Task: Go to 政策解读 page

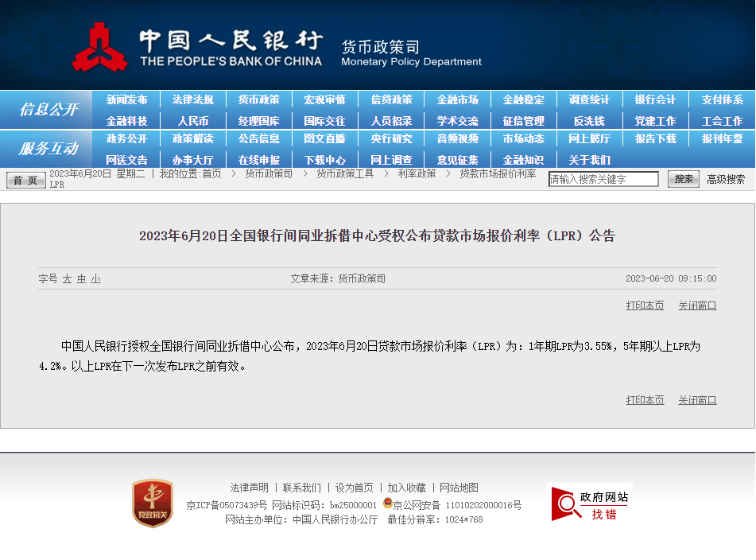Action: click(x=193, y=139)
